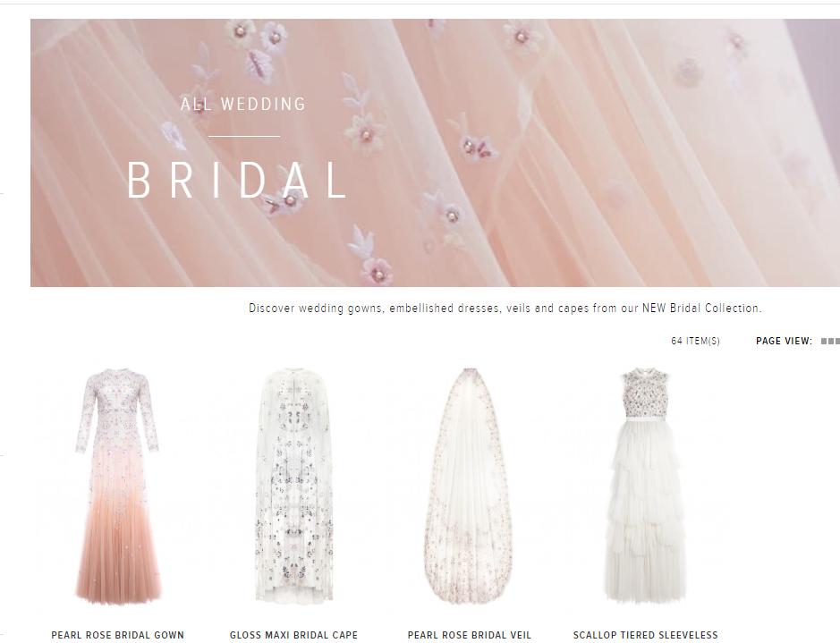
Task: Click the line under ALL WEDDING
Action: point(244,136)
